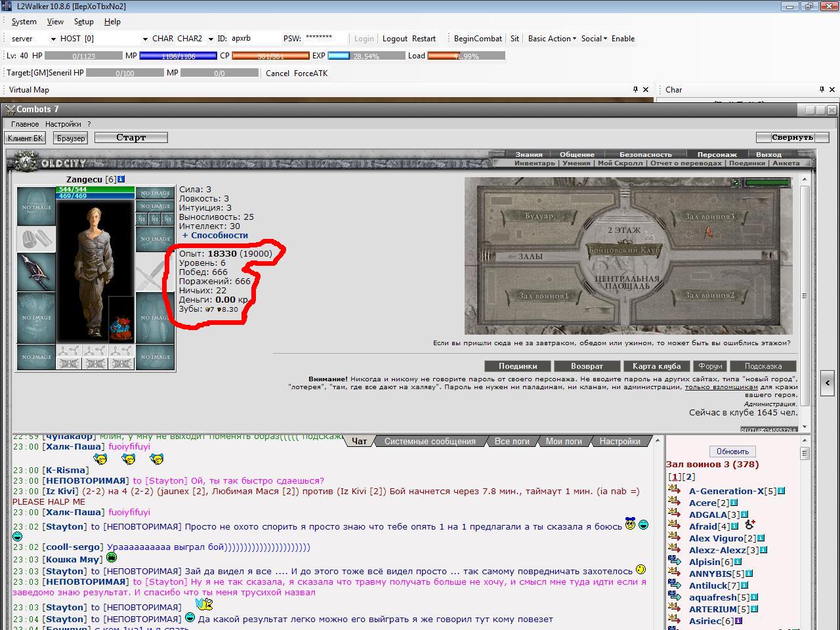Click the L2Walker title bar icon
840x630 pixels.
7,6
